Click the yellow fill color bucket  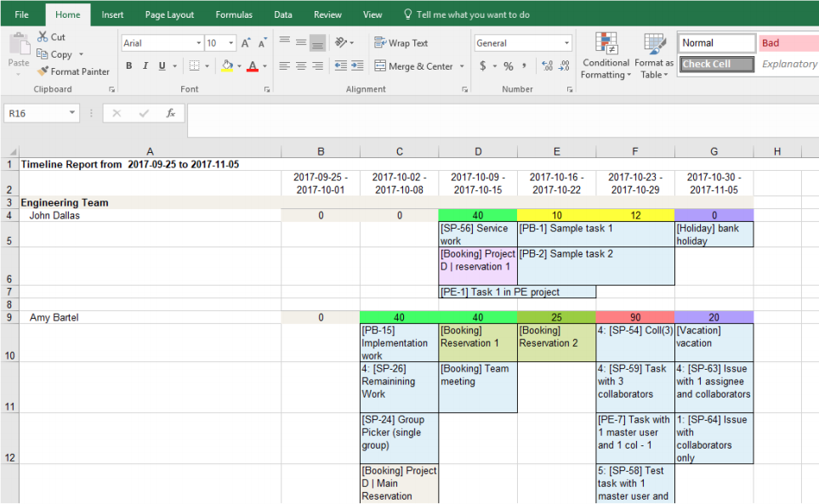227,66
